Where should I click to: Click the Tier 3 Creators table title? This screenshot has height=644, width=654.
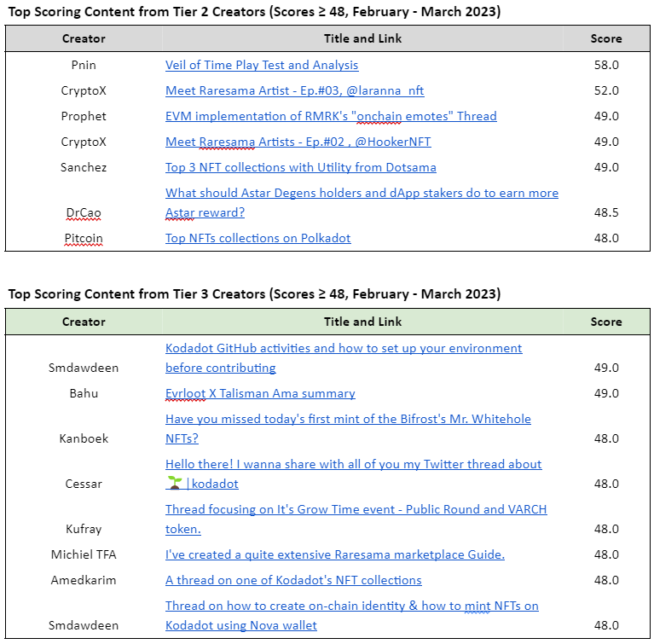pyautogui.click(x=254, y=294)
